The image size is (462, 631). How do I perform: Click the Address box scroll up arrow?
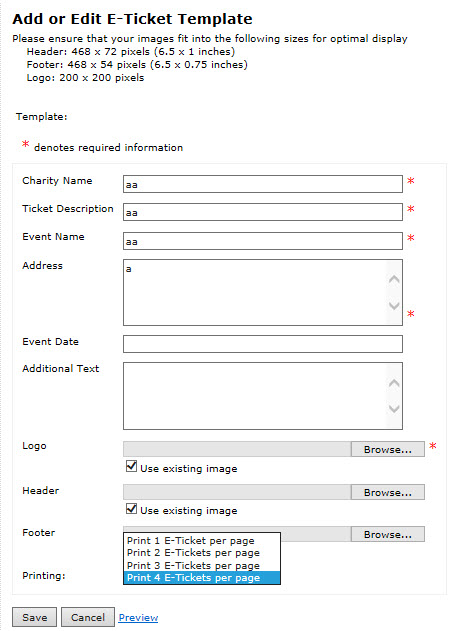click(x=394, y=279)
